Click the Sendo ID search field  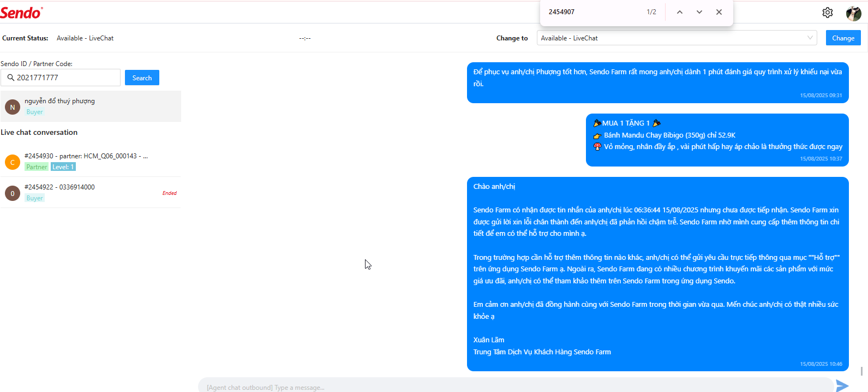(x=61, y=78)
